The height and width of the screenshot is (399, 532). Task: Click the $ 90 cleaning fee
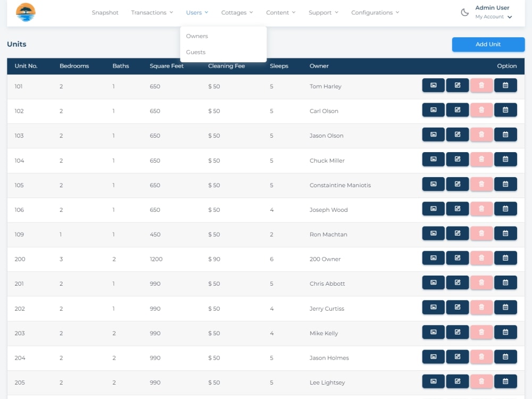pyautogui.click(x=214, y=259)
